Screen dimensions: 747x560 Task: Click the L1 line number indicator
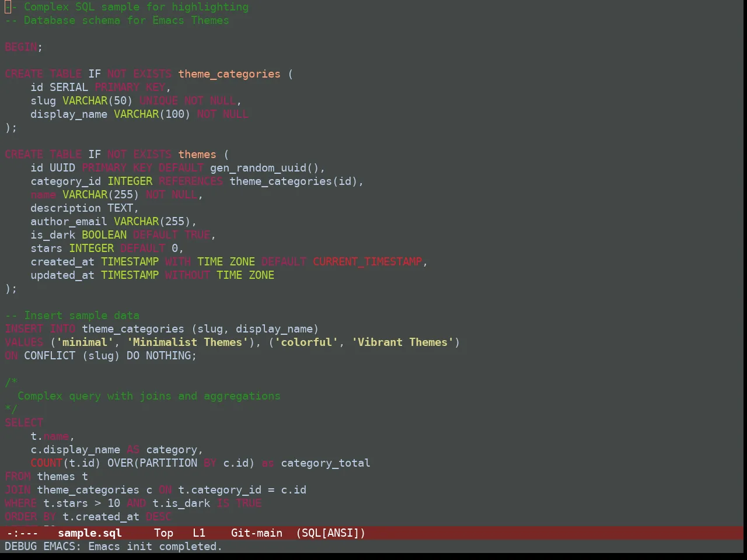(199, 533)
